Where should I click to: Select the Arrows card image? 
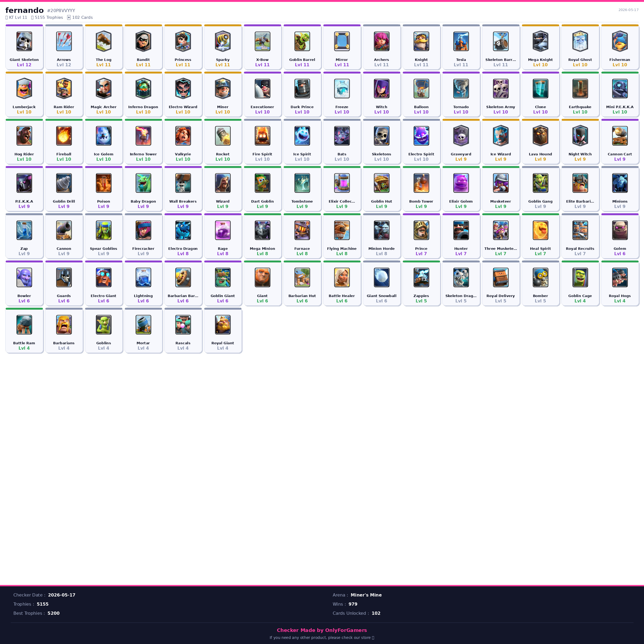click(64, 41)
